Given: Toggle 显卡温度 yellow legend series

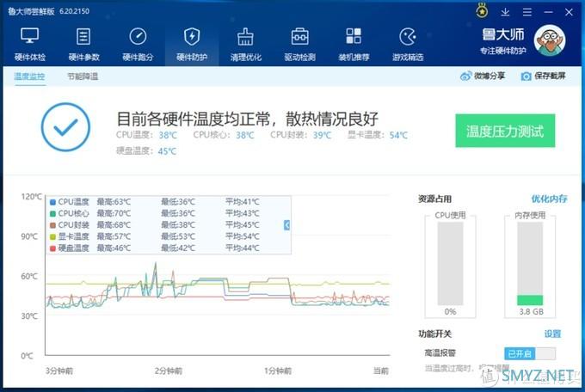Looking at the screenshot, I should coord(70,236).
